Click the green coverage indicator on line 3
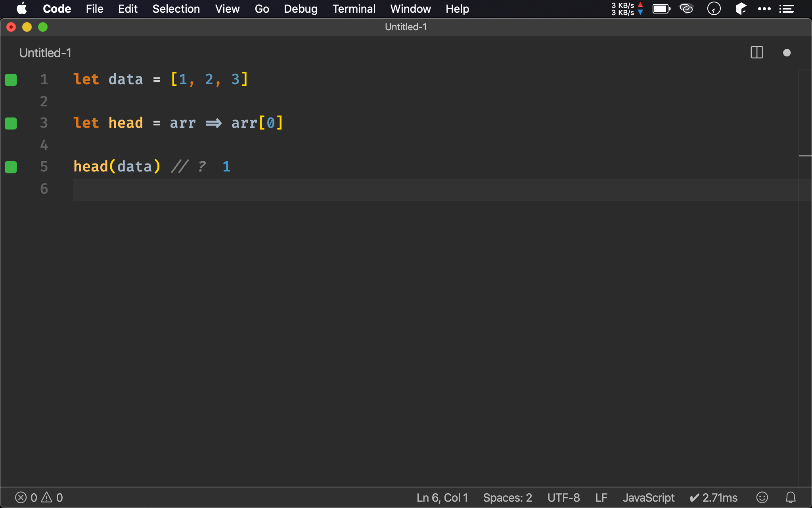The image size is (812, 508). (11, 123)
